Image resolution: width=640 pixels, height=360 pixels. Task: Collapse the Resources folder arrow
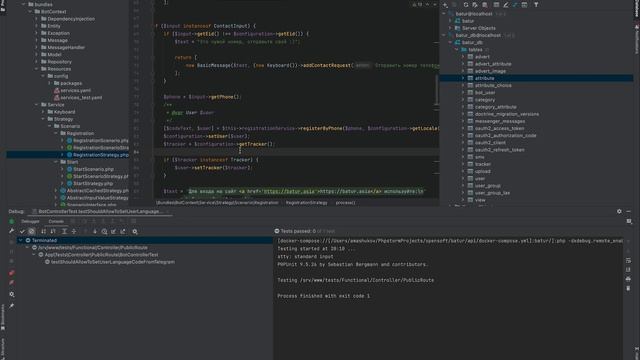(x=37, y=69)
